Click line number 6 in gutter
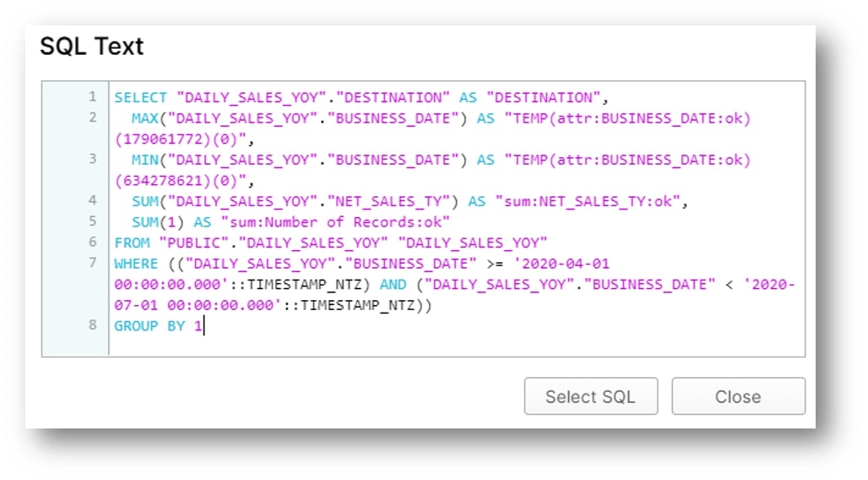This screenshot has width=868, height=480. tap(92, 243)
